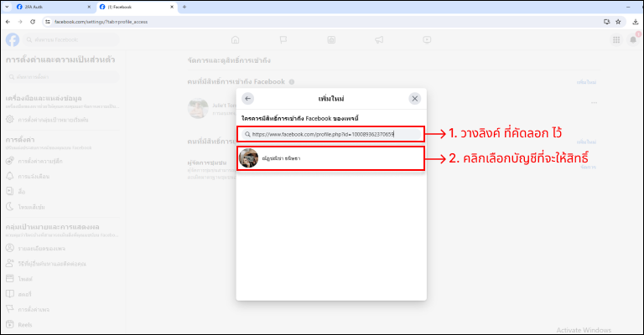Viewport: 644px width, 335px height.
Task: Reload the page with refresh button
Action: (33, 22)
